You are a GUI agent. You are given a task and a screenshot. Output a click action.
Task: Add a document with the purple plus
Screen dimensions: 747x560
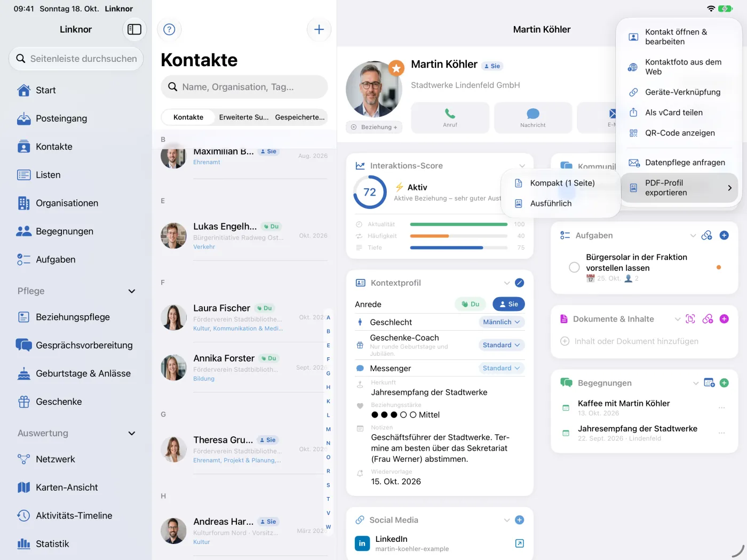coord(724,319)
